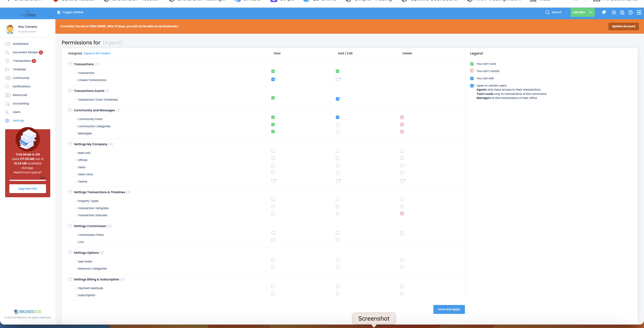This screenshot has width=644, height=328.
Task: Open help question mark icon
Action: coord(631,12)
